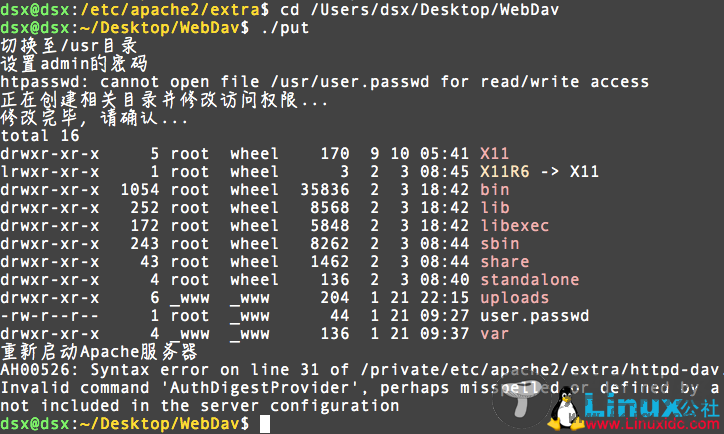The width and height of the screenshot is (724, 434).
Task: Click the size value 44 on user.passwd row
Action: 340,315
